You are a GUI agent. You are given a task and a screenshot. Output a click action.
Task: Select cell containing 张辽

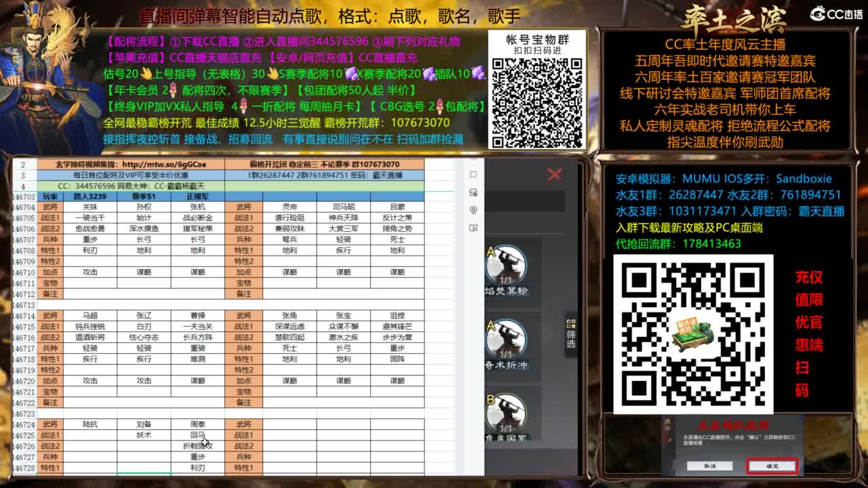(x=144, y=315)
